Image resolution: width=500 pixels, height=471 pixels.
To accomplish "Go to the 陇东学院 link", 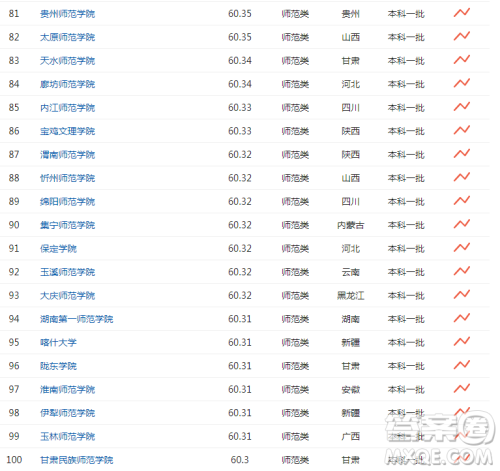I will [58, 366].
